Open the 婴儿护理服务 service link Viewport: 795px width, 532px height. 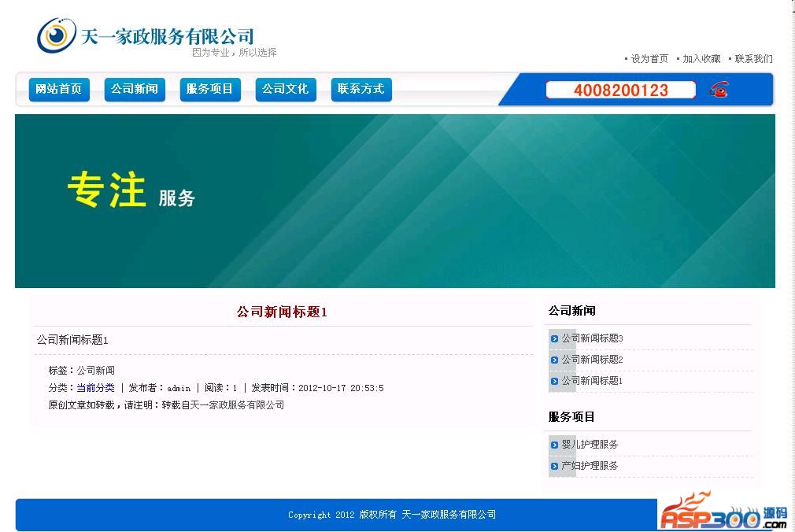(x=589, y=445)
